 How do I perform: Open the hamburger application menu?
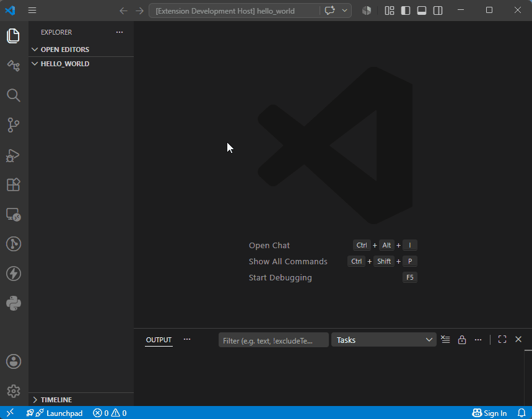pyautogui.click(x=32, y=10)
